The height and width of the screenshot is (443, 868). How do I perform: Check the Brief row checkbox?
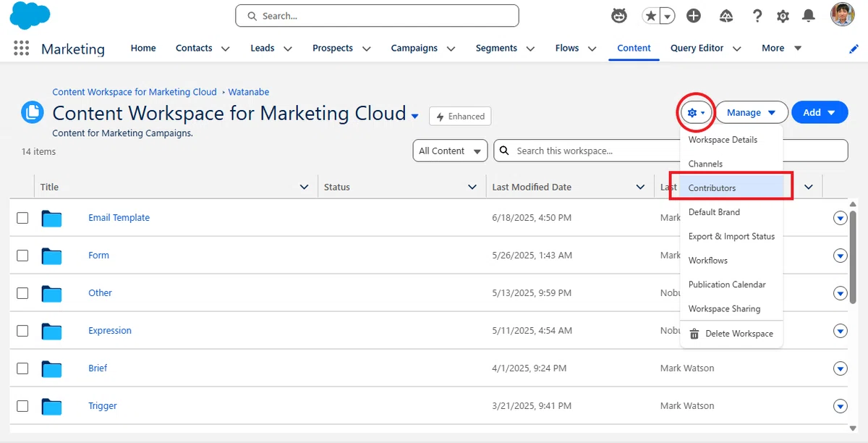[x=22, y=368]
